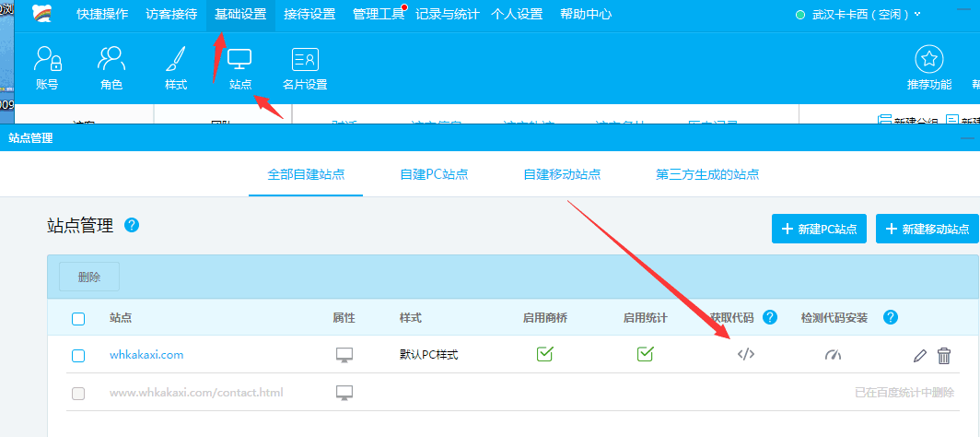Switch to 自建PC站点 tab
Viewport: 980px width, 437px height.
point(435,174)
